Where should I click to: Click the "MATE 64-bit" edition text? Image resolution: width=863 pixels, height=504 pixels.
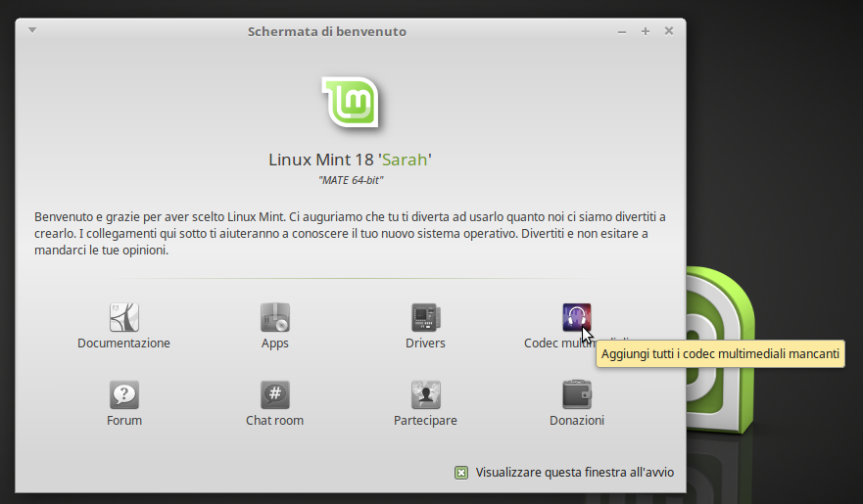point(351,180)
